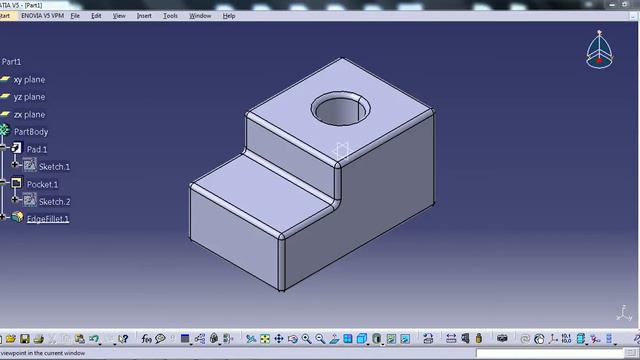The height and width of the screenshot is (360, 640).
Task: Open the ENOVIA V5 VPM menu
Action: click(42, 16)
